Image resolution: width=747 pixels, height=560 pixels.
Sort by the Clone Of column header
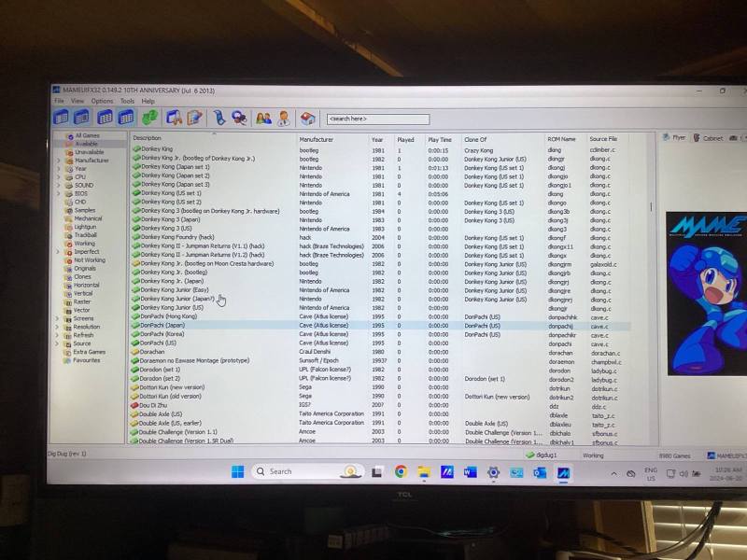pyautogui.click(x=502, y=139)
